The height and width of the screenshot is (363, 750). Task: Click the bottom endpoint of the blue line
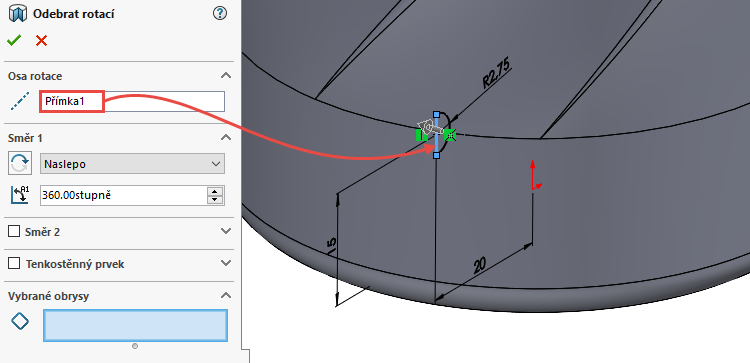[436, 156]
